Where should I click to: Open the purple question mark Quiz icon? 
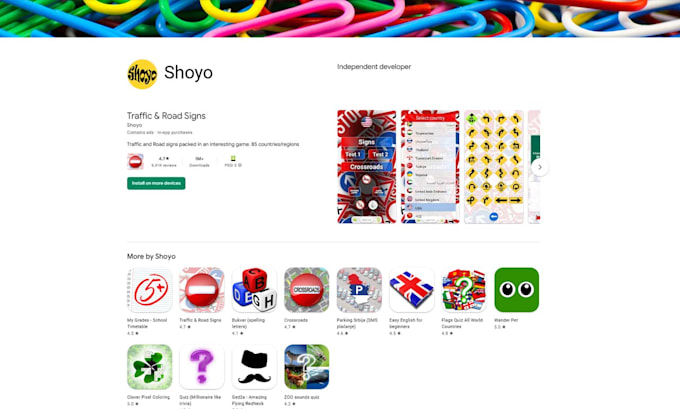[202, 367]
